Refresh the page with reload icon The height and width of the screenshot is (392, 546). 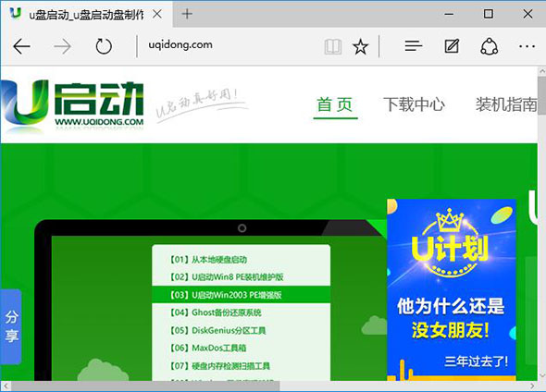coord(104,46)
